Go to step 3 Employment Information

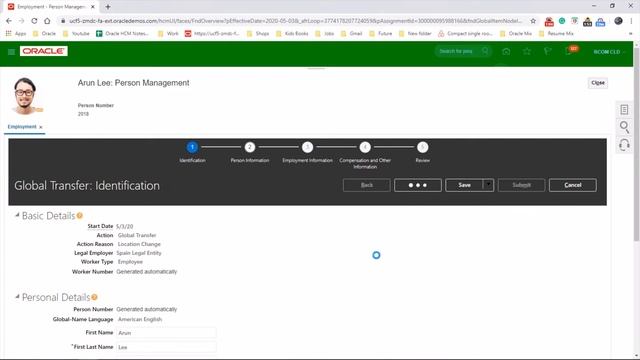307,147
